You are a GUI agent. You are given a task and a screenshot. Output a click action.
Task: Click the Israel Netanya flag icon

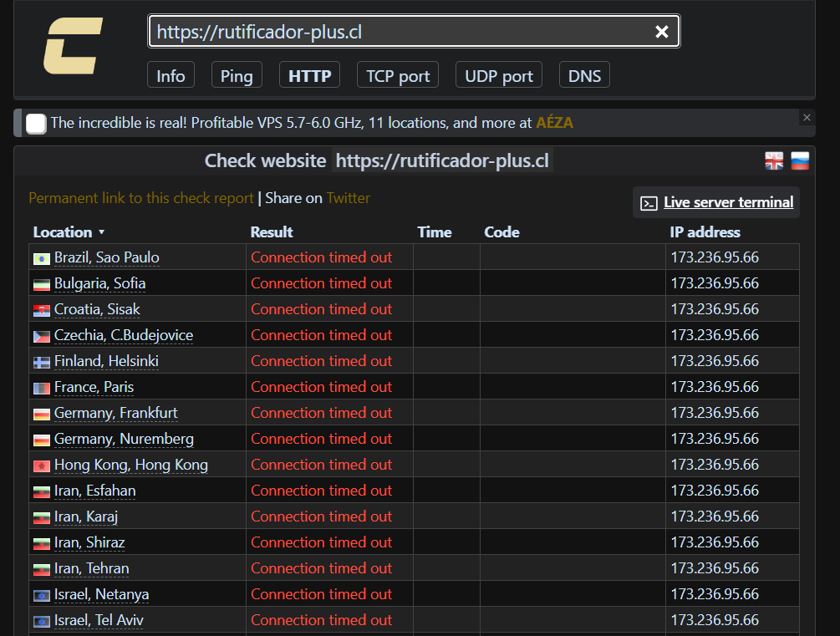click(41, 597)
